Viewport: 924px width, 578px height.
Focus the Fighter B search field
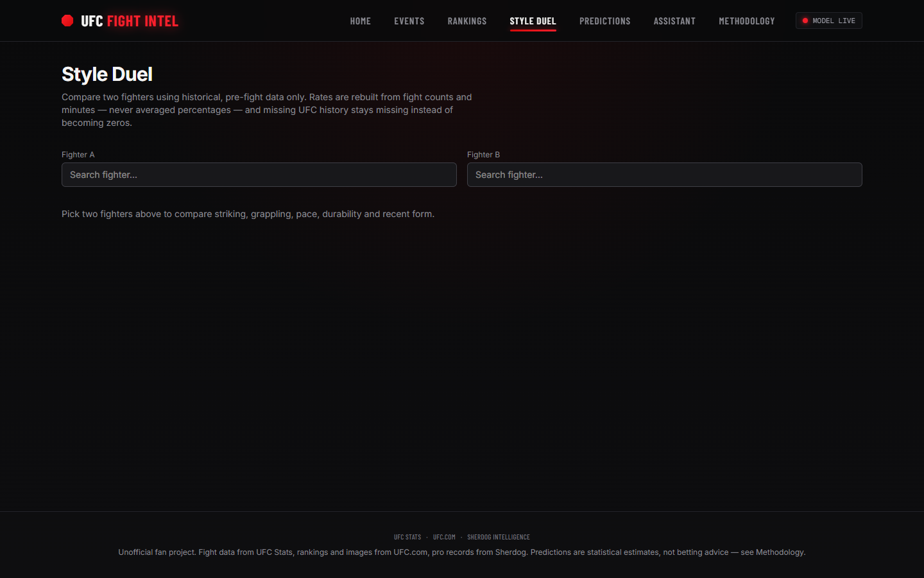[665, 175]
